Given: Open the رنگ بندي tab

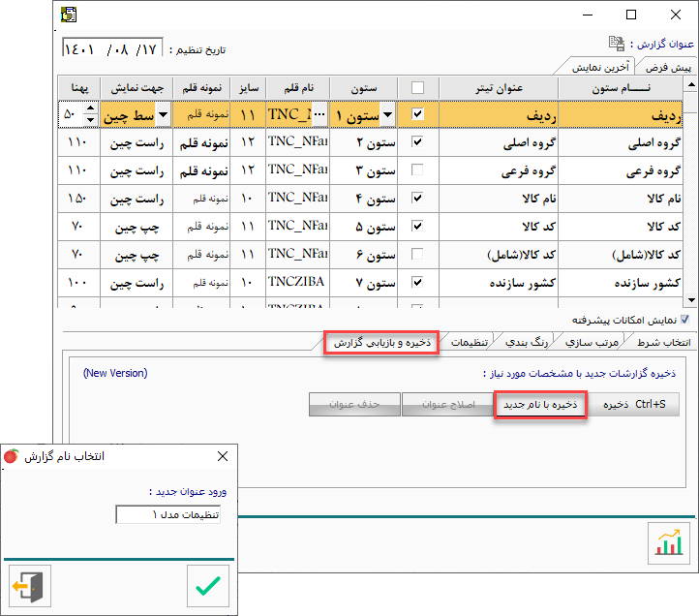Looking at the screenshot, I should coord(527,342).
